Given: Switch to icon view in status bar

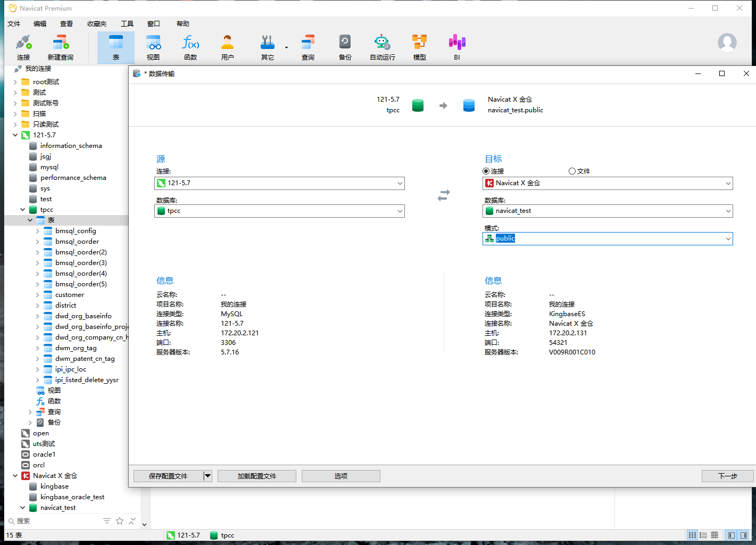Looking at the screenshot, I should (x=692, y=535).
